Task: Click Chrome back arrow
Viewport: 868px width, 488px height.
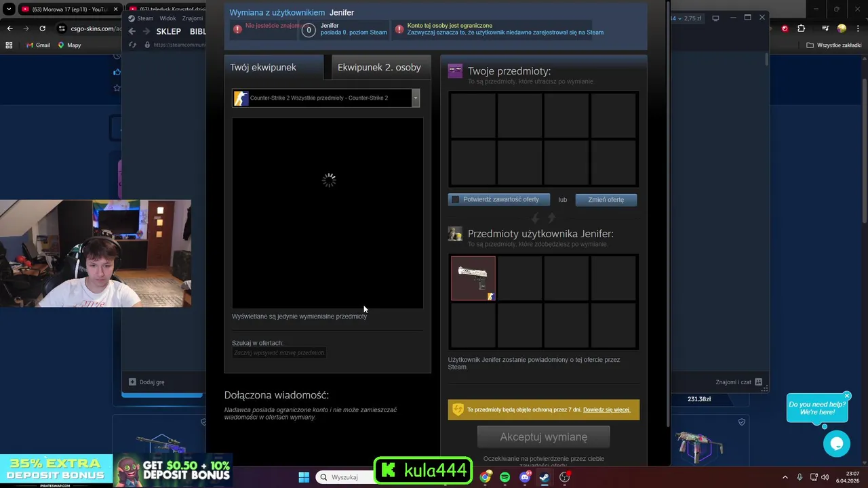Action: click(x=9, y=28)
